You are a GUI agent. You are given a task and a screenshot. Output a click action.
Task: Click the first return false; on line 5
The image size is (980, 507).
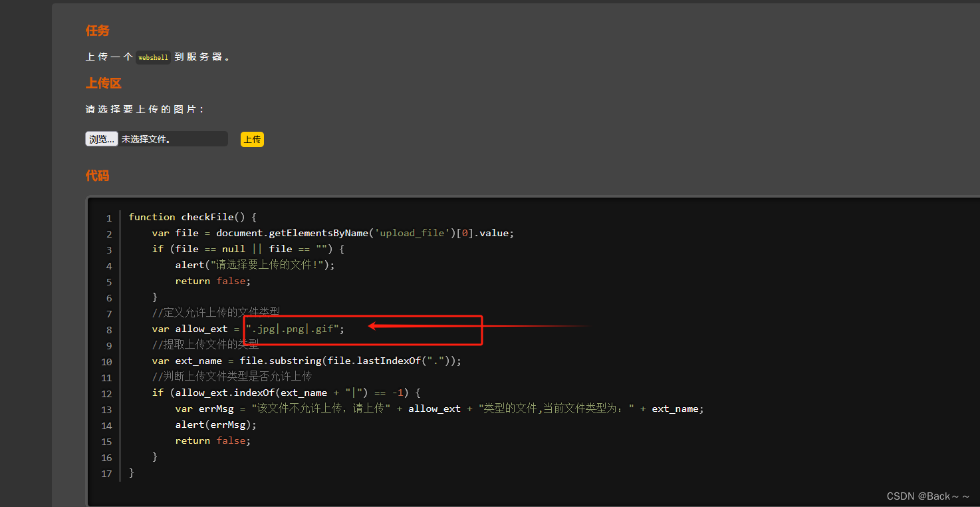[x=213, y=281]
